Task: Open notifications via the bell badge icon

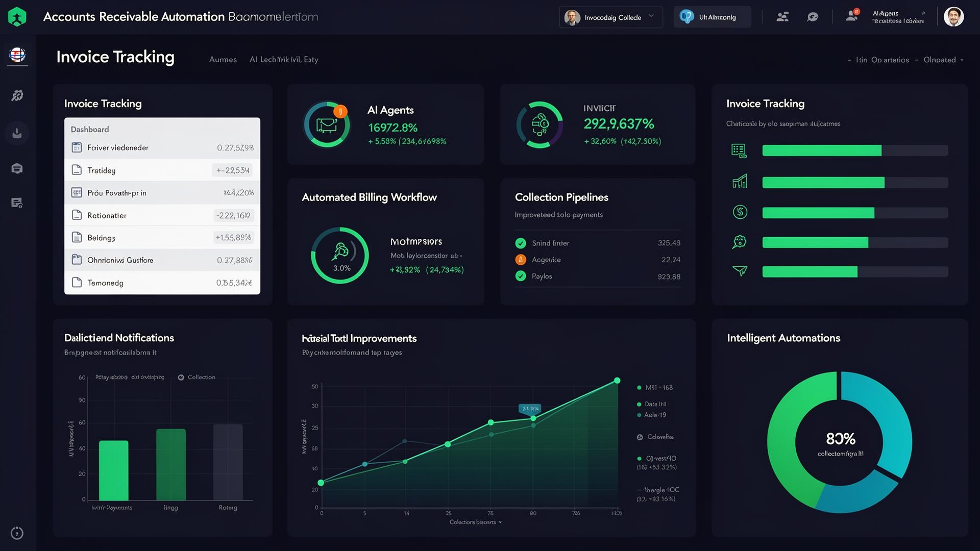Action: pos(851,15)
